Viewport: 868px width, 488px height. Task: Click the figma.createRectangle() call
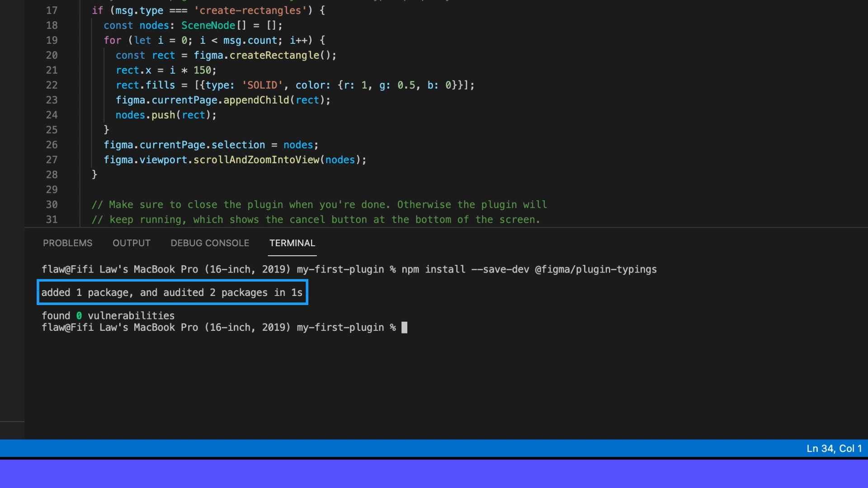265,55
